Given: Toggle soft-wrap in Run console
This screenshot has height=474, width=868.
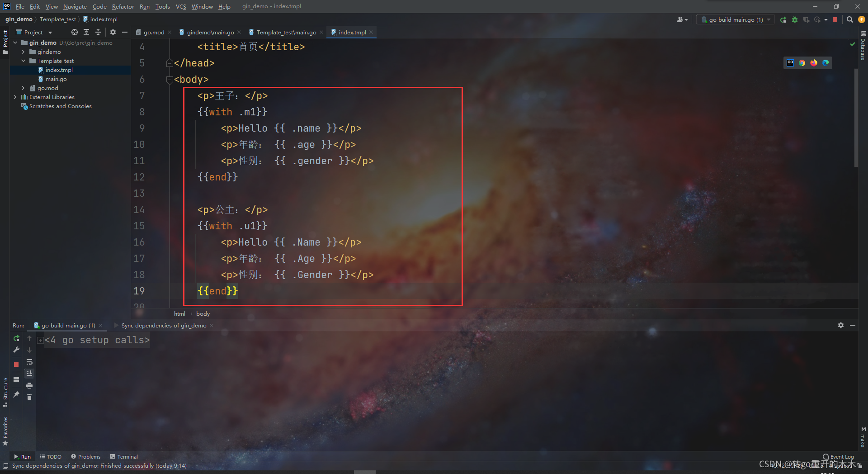Looking at the screenshot, I should coord(29,362).
